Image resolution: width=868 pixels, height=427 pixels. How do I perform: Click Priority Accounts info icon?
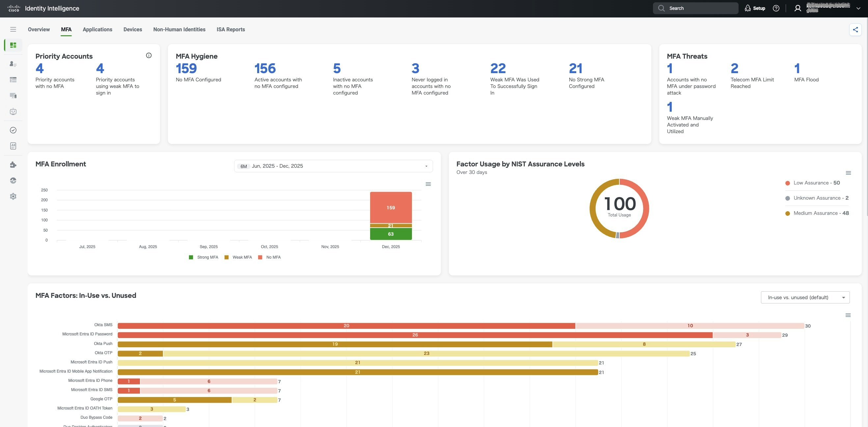(149, 56)
